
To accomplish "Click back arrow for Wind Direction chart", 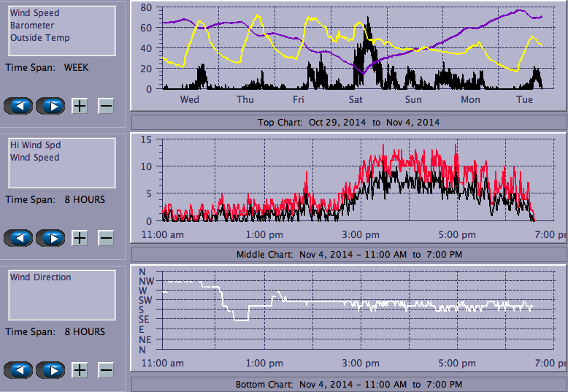I will tap(18, 370).
